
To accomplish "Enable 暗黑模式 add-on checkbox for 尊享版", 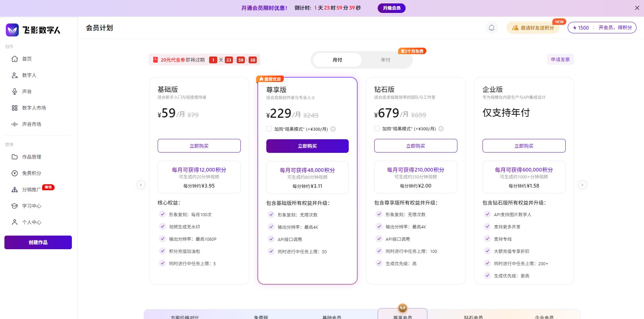I will [x=269, y=129].
